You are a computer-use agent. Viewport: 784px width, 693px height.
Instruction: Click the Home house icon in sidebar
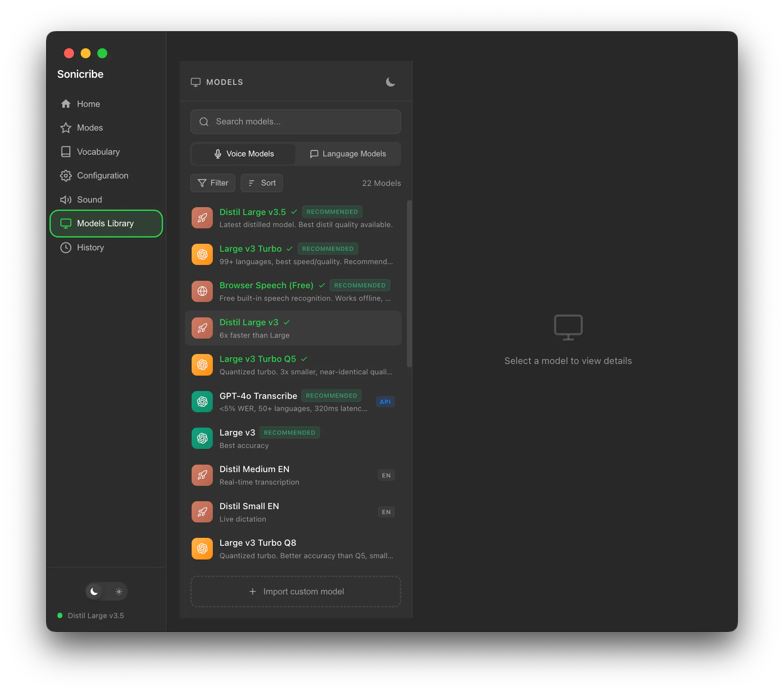(x=66, y=104)
